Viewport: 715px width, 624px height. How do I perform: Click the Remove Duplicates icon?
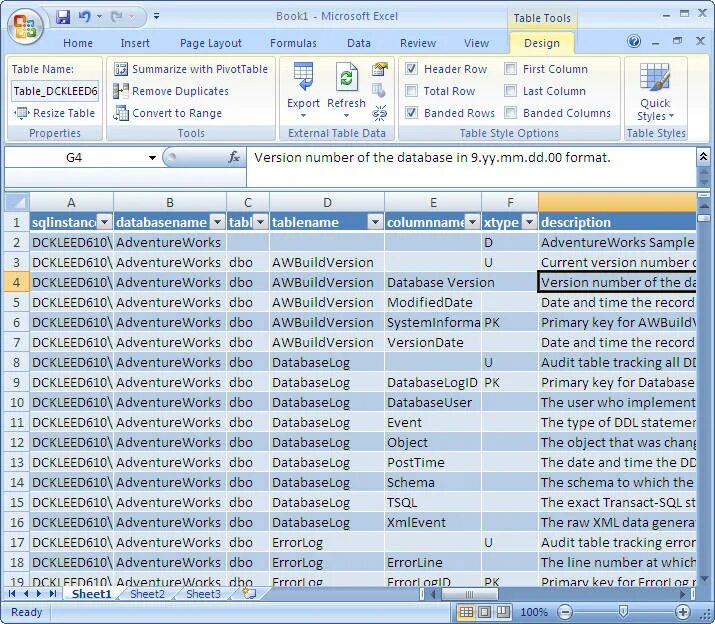coord(121,91)
